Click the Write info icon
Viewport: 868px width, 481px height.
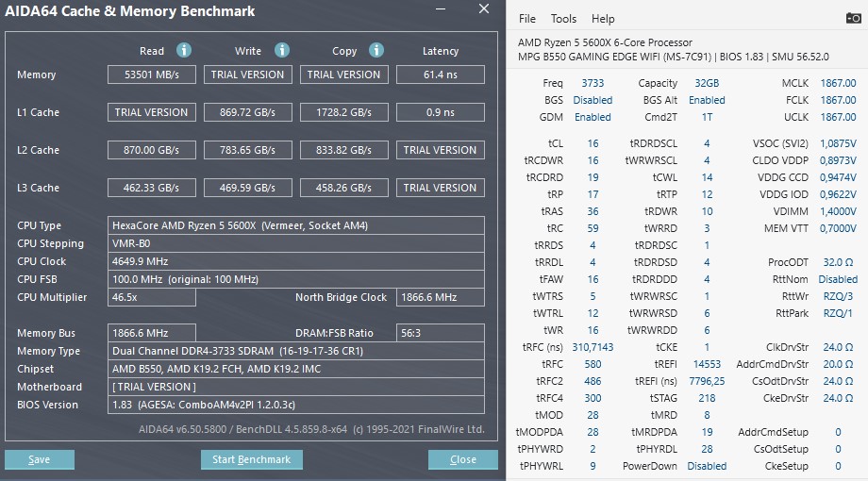(x=282, y=50)
